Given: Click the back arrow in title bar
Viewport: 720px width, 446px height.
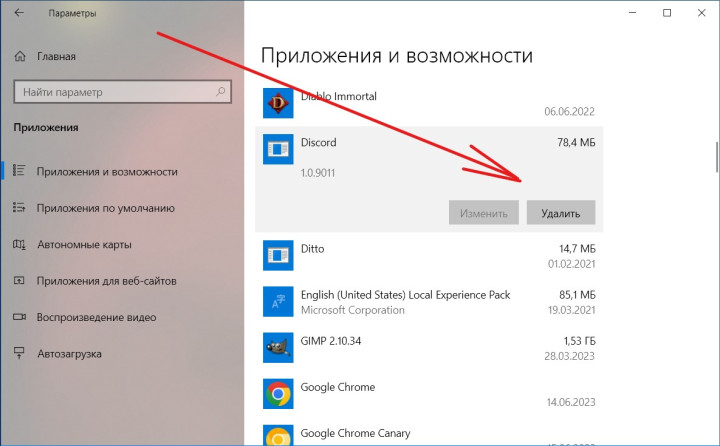Looking at the screenshot, I should tap(19, 14).
